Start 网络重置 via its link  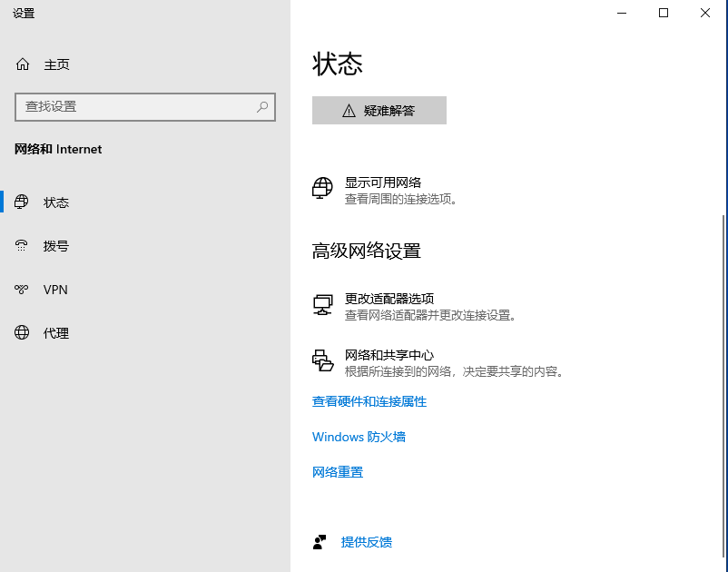click(338, 471)
